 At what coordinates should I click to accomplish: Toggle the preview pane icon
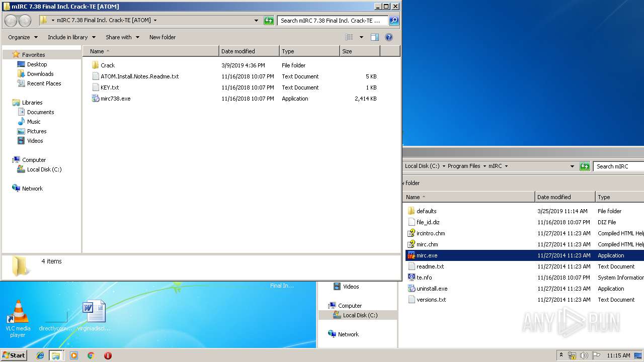[374, 37]
